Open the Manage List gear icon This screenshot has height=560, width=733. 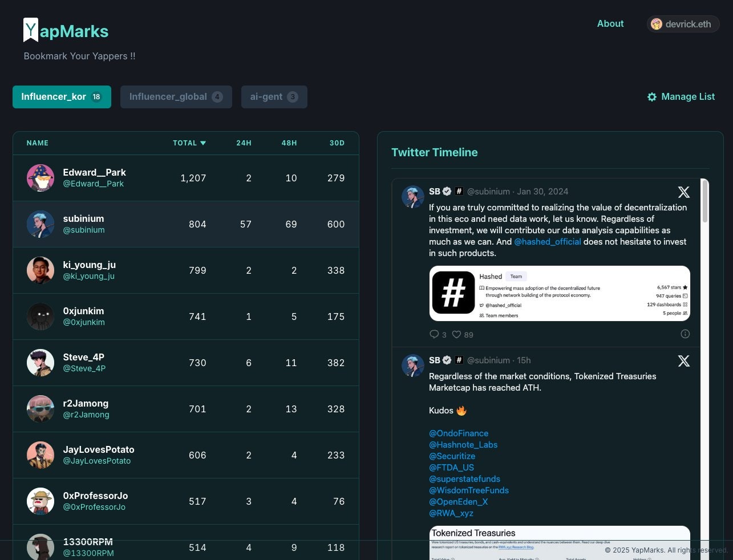pos(652,97)
